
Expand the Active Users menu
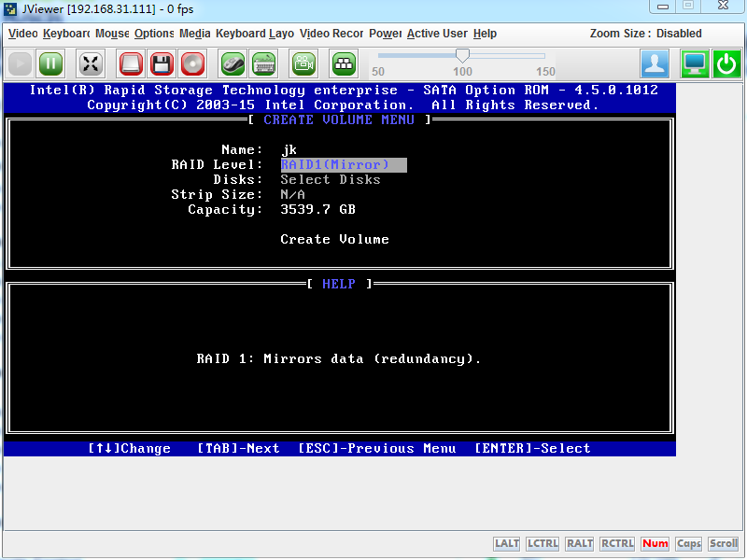pyautogui.click(x=436, y=34)
